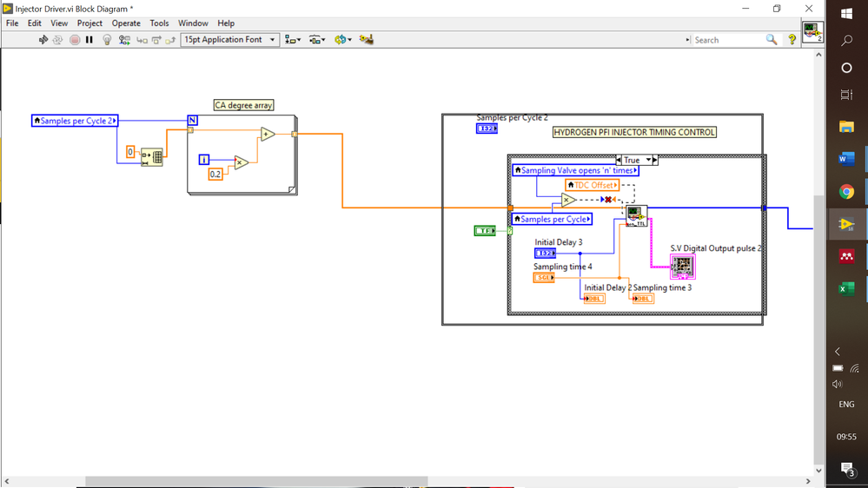Select the Samples per Cycle 2 local variable
The image size is (868, 488).
click(x=75, y=121)
